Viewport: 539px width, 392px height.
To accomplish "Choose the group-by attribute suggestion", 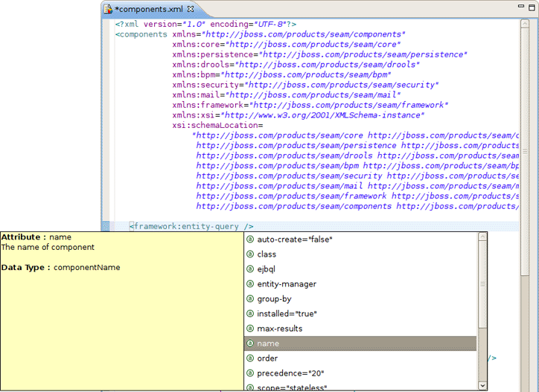I will coord(360,299).
